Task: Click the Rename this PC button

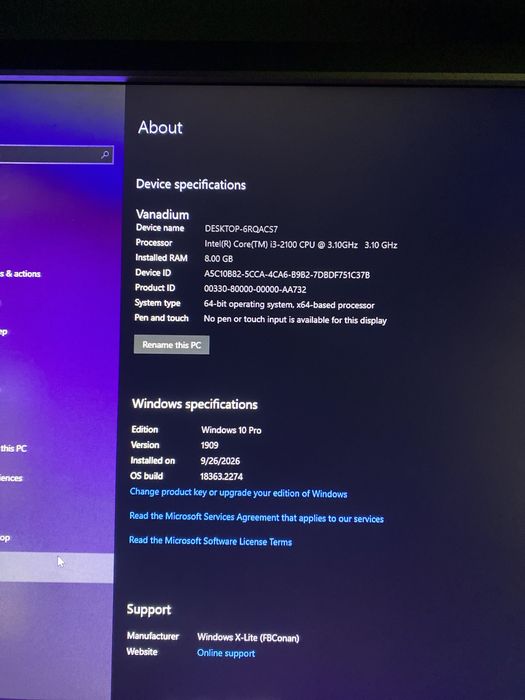Action: (171, 345)
